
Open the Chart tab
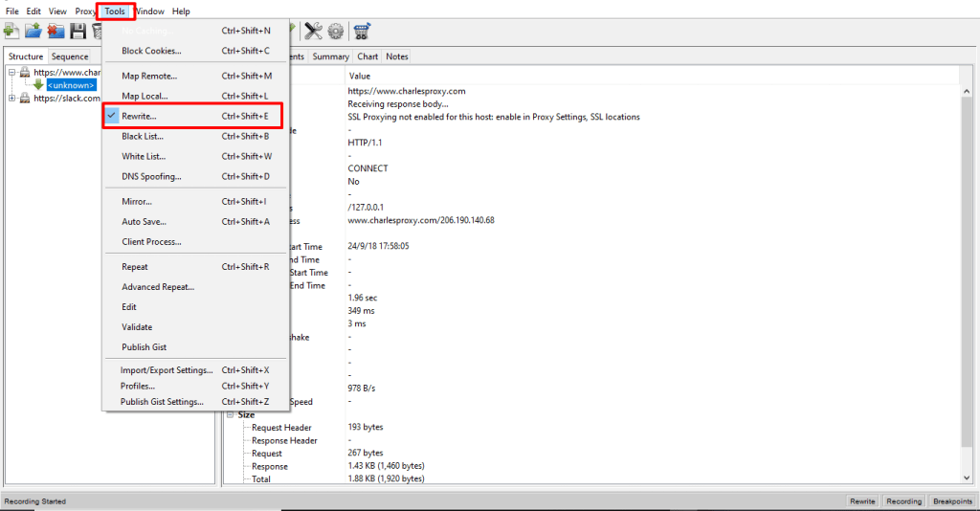pos(367,56)
